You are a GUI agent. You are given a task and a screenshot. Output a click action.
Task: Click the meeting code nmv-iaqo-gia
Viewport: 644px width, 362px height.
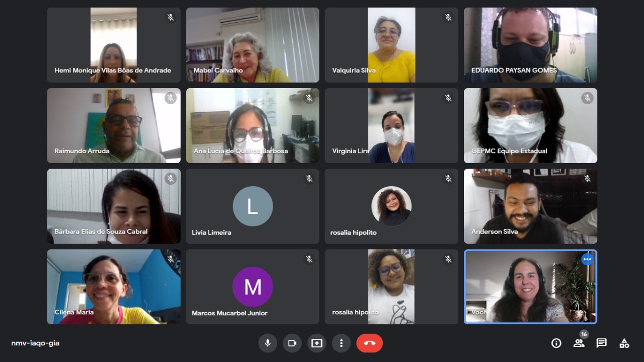click(35, 343)
